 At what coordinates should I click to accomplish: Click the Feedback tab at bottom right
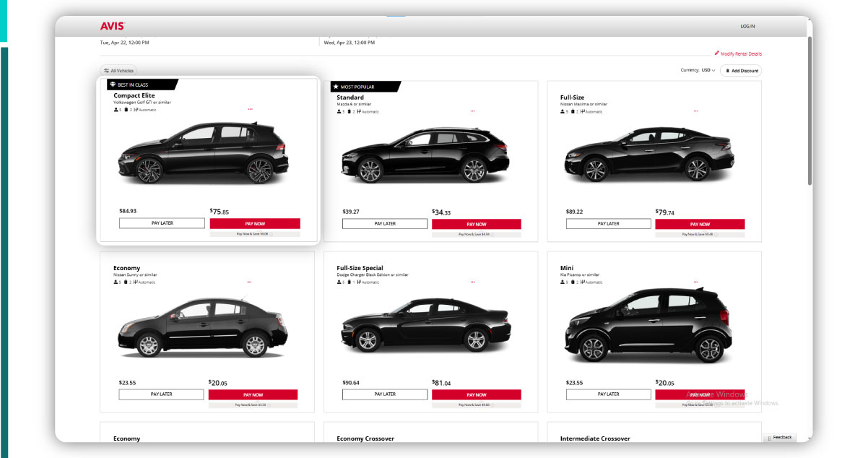[x=781, y=437]
